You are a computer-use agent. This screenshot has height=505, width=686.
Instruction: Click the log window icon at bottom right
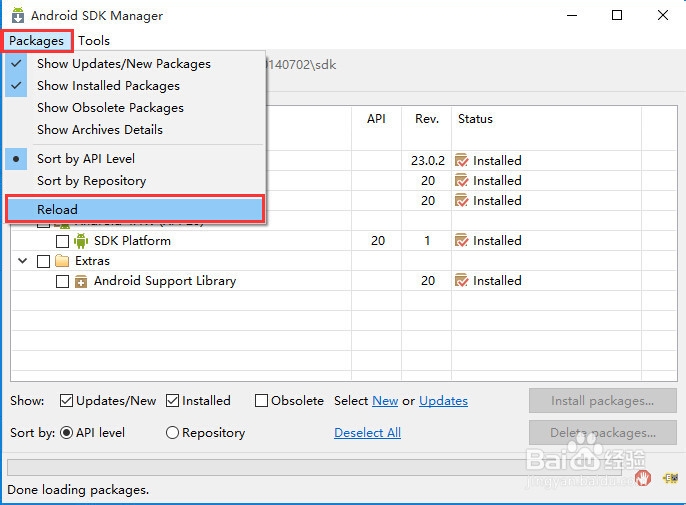pos(669,478)
